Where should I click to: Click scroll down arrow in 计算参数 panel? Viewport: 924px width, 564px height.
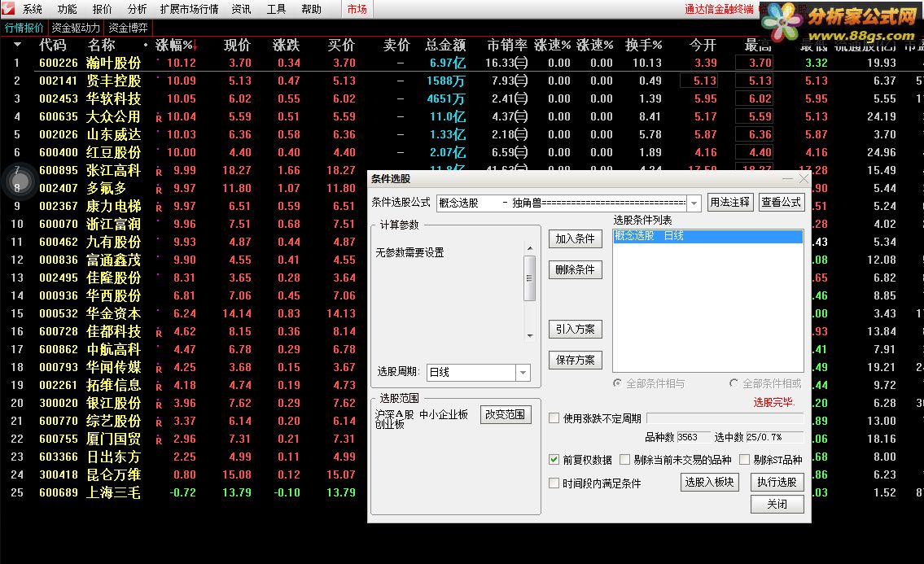coord(530,335)
